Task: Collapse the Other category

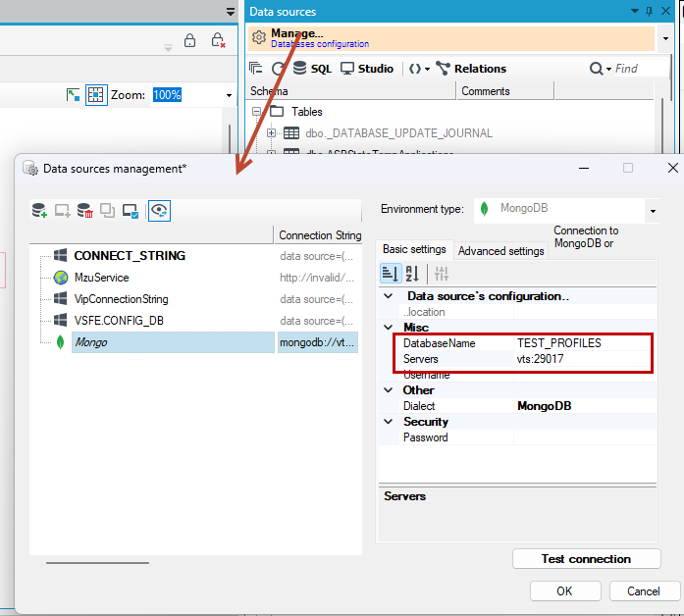Action: [x=388, y=389]
